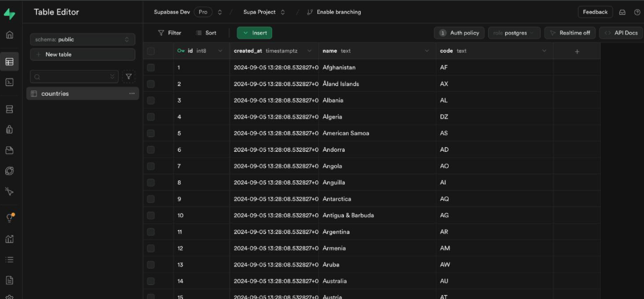Click the Enable branching link
Viewport: 644px width, 299px height.
339,12
